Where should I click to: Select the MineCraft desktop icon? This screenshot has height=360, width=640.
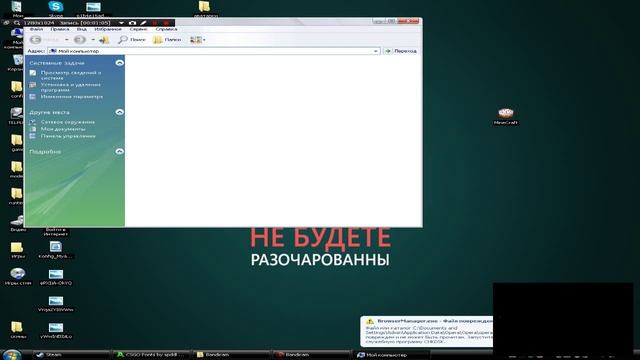[505, 116]
